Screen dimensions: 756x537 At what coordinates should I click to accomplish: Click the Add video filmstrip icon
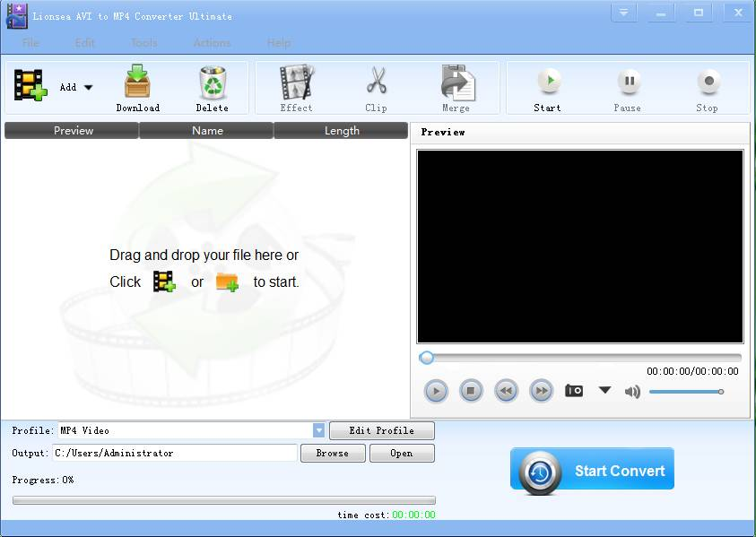click(30, 85)
